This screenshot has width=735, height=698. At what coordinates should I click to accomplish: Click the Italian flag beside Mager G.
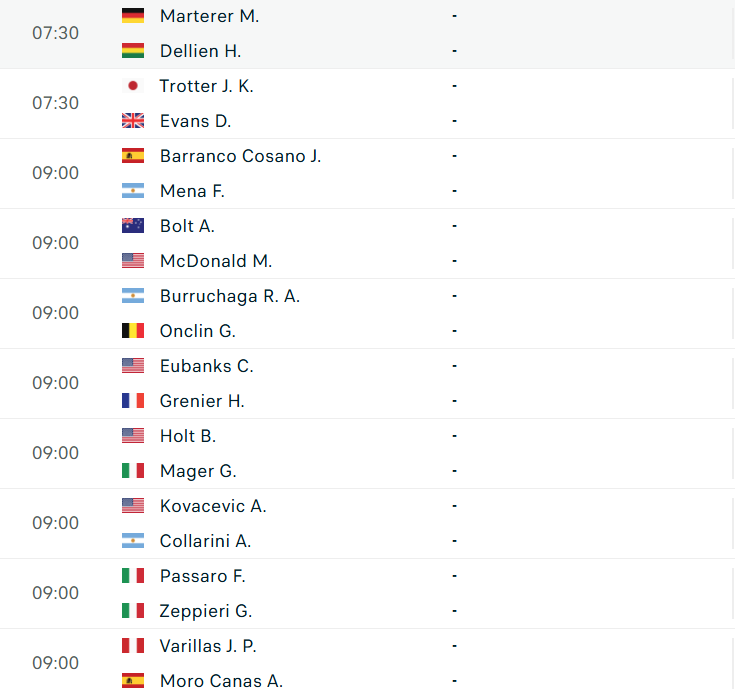click(x=132, y=471)
